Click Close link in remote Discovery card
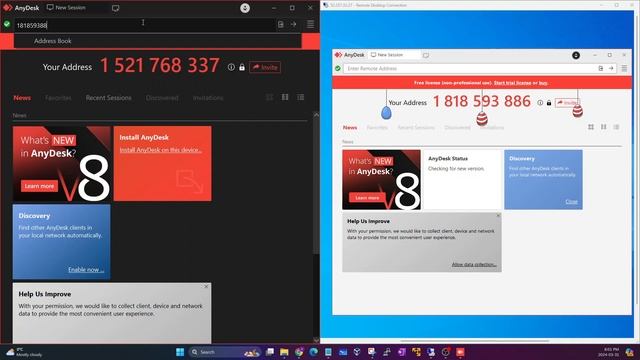Viewport: 640px width, 360px height. [x=571, y=202]
